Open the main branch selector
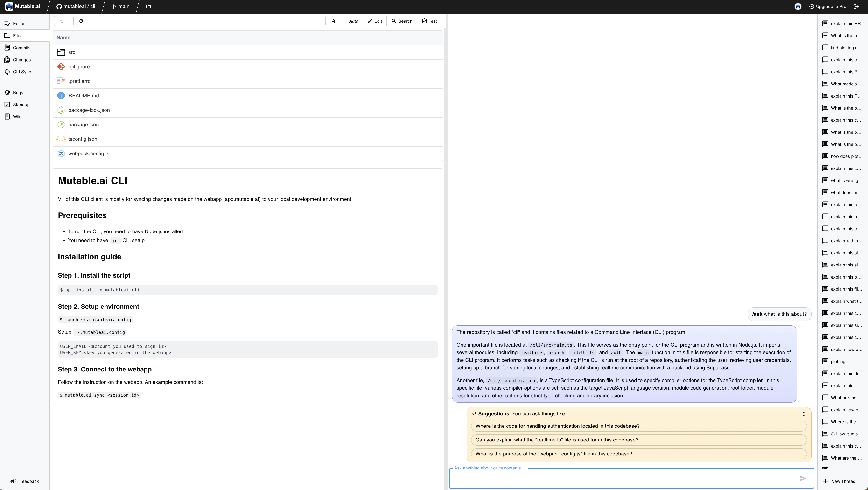The width and height of the screenshot is (868, 490). [121, 7]
